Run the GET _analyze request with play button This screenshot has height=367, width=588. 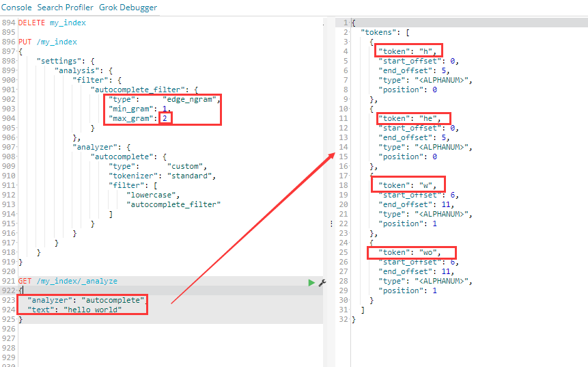tap(311, 282)
